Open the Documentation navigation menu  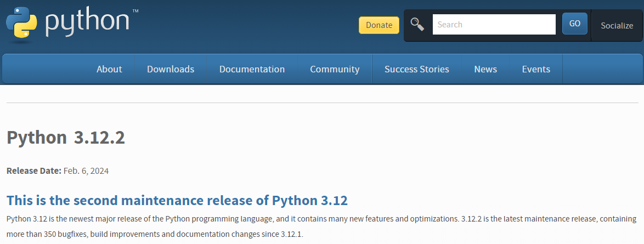coord(252,69)
